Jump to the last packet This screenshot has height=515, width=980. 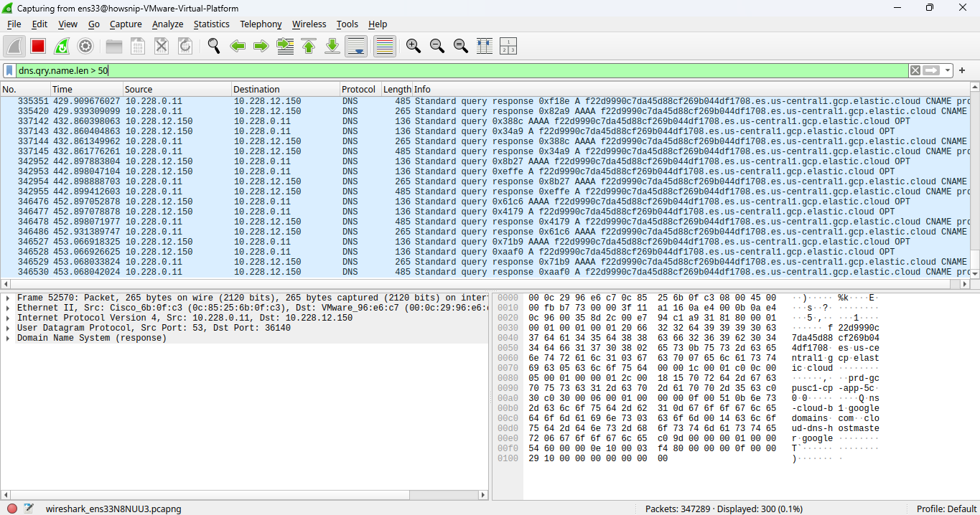pos(332,46)
